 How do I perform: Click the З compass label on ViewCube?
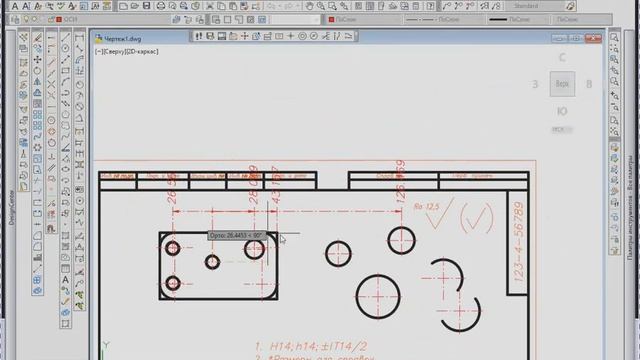coord(535,84)
